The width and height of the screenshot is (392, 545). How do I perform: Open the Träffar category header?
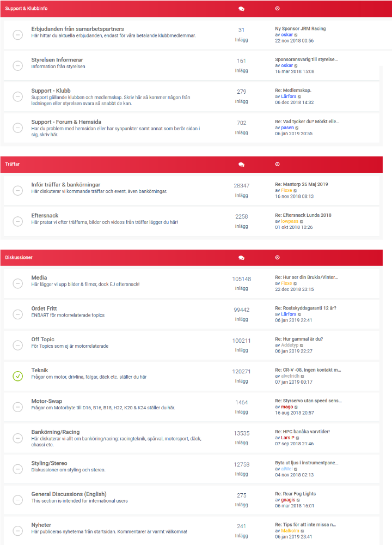(x=13, y=164)
